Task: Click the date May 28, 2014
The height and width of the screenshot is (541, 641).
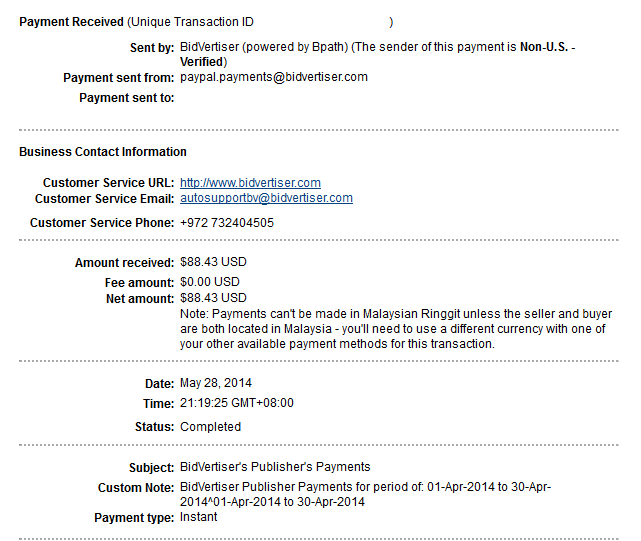Action: point(216,383)
